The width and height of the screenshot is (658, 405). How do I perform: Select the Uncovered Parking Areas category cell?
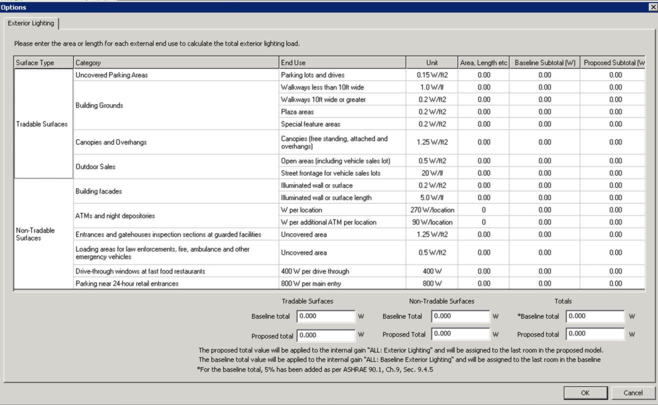(x=176, y=75)
